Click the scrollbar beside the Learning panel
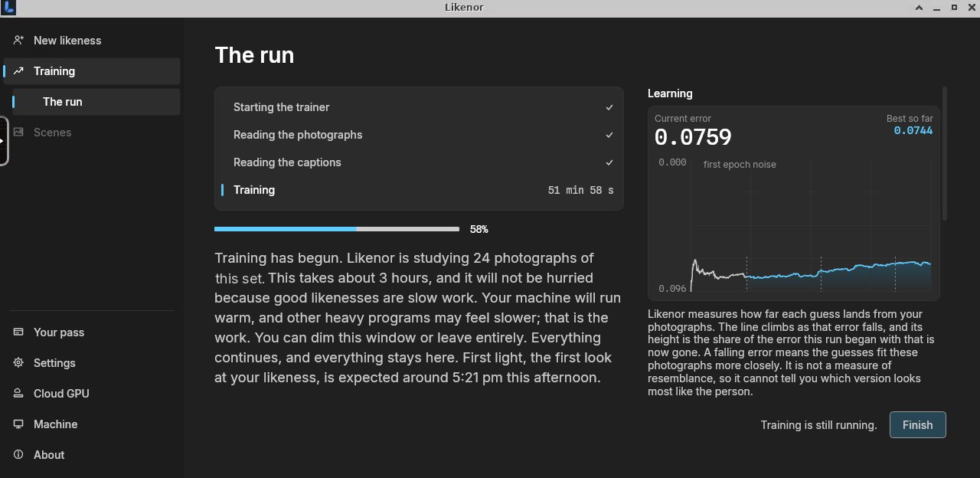980x478 pixels. [x=945, y=153]
